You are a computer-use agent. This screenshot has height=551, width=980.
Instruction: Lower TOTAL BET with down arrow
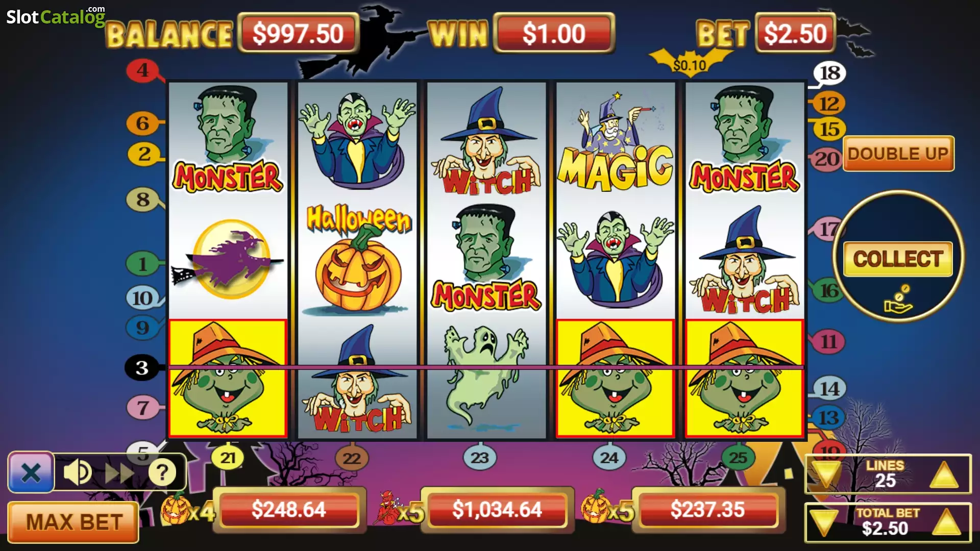[824, 523]
